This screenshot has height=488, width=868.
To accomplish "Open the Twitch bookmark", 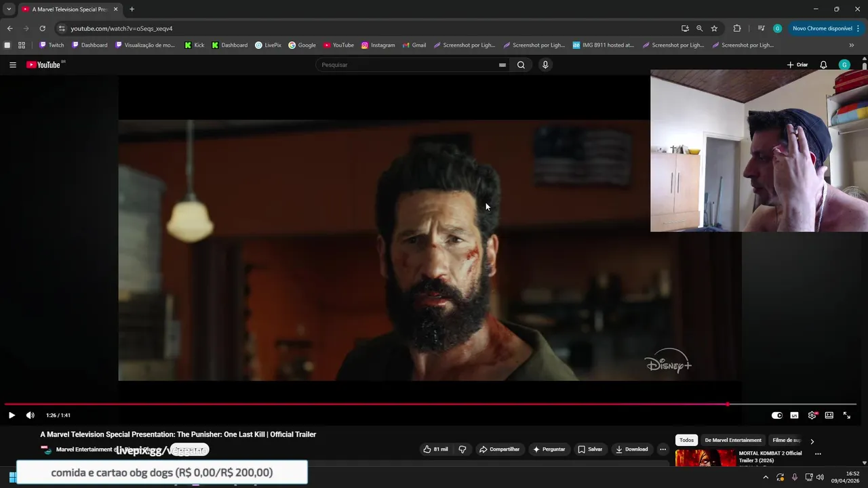I will (x=52, y=45).
